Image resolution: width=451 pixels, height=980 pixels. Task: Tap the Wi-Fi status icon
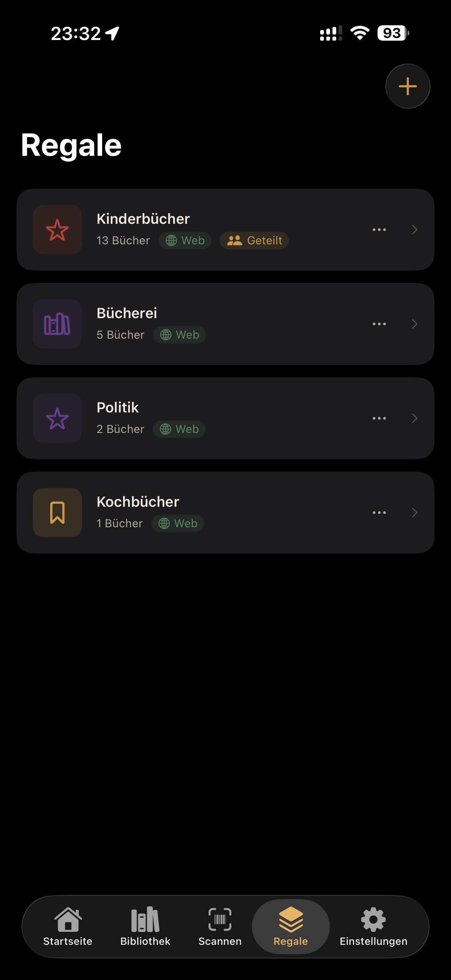360,33
